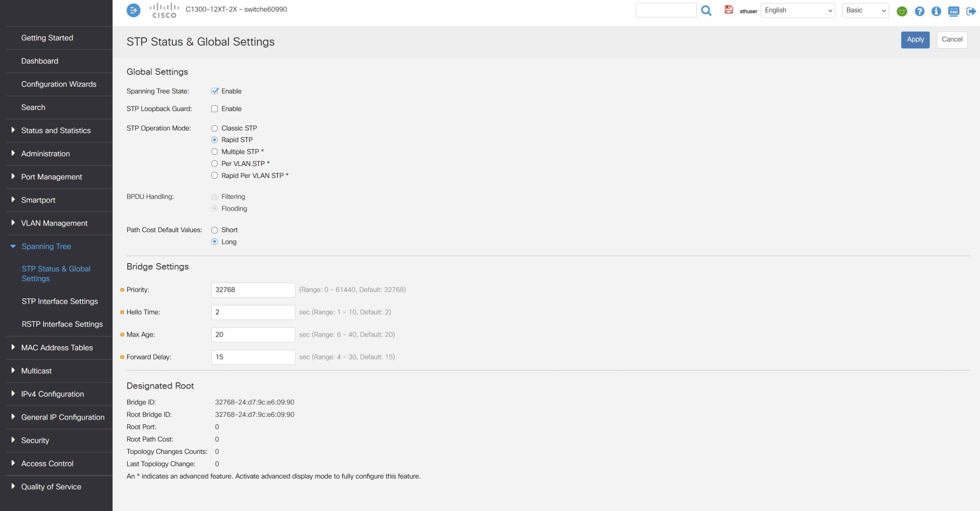This screenshot has height=511, width=980.
Task: Open STP Interface Settings page
Action: pos(60,301)
